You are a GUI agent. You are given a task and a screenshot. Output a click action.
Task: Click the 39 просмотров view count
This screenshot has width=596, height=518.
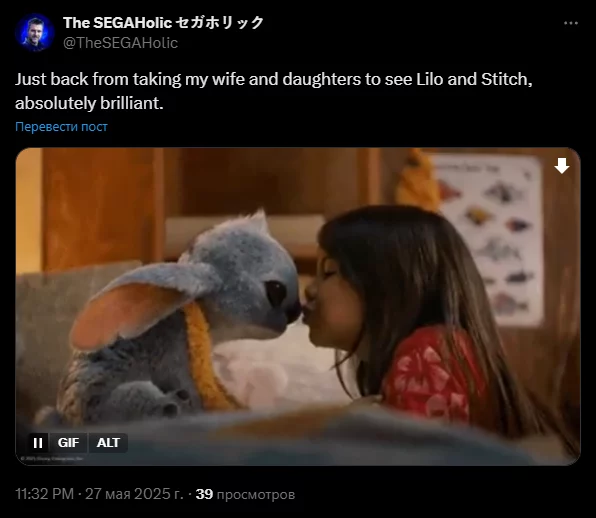(x=245, y=494)
